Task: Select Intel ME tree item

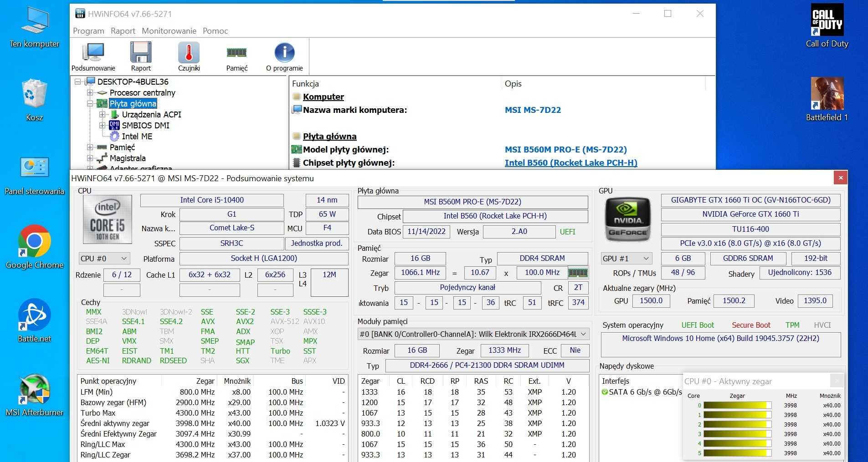Action: pos(137,136)
